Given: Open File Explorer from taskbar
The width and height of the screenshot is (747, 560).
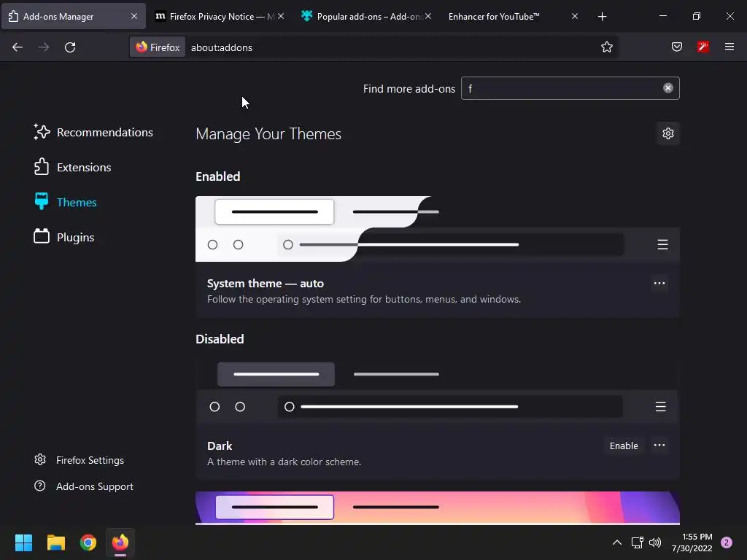Looking at the screenshot, I should tap(55, 542).
